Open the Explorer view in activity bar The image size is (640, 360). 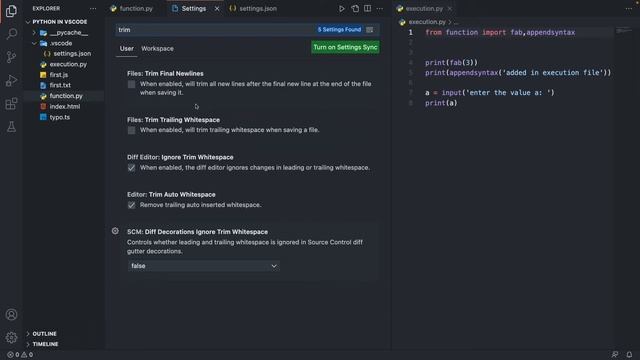click(x=11, y=11)
